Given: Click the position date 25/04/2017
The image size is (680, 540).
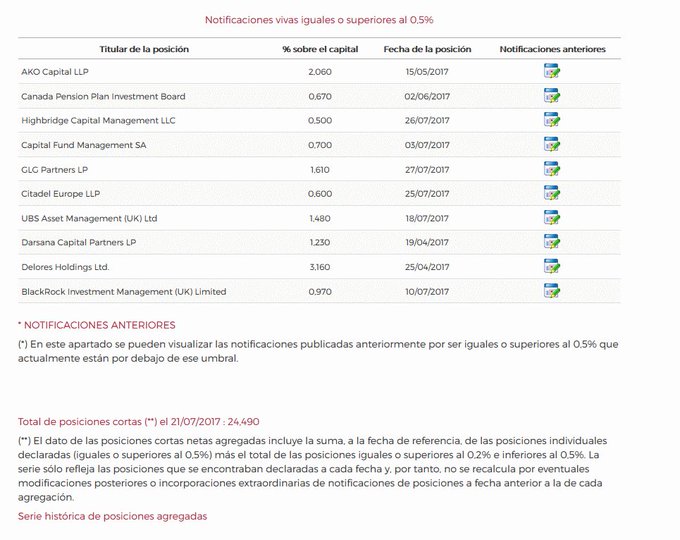Looking at the screenshot, I should point(427,267).
